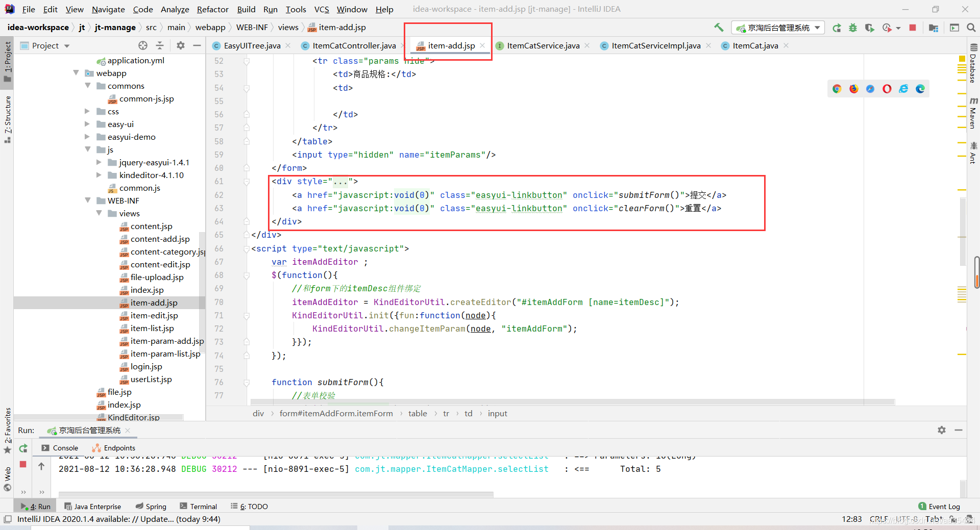Open Search Everywhere magnifier icon
Image resolution: width=980 pixels, height=530 pixels.
[x=971, y=28]
